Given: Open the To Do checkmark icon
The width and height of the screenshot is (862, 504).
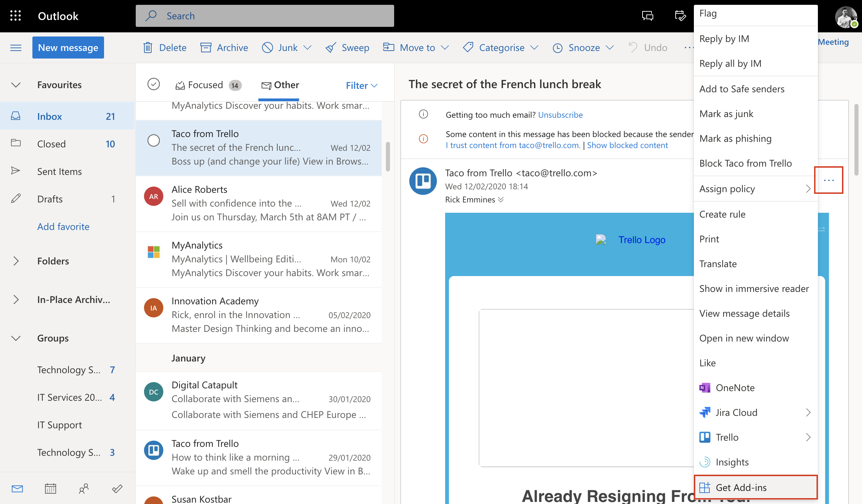Looking at the screenshot, I should click(x=117, y=488).
